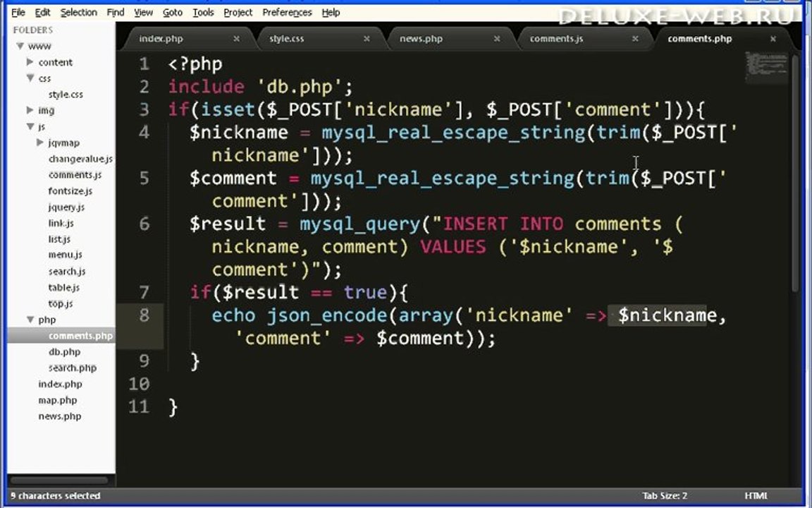Close the comments.js tab

click(635, 39)
